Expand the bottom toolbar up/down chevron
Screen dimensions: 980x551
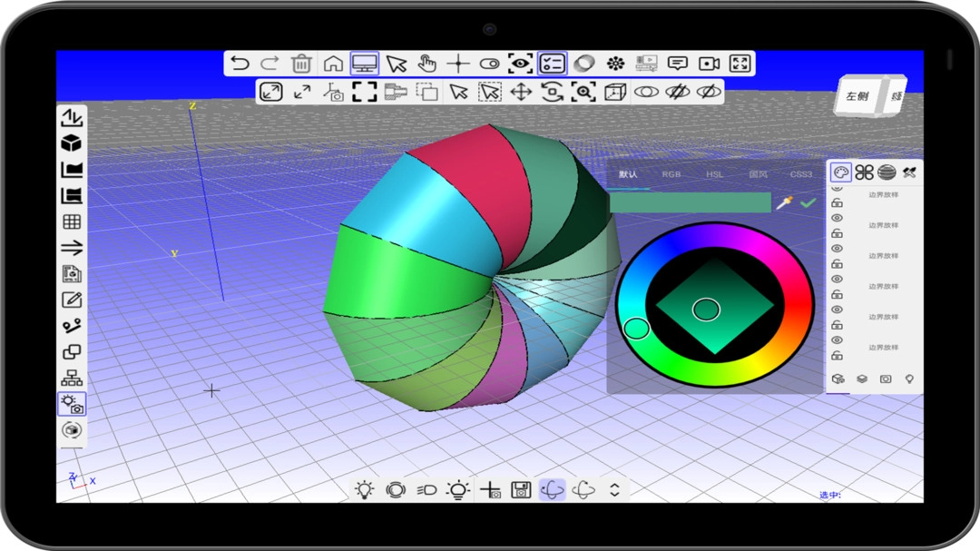[614, 490]
